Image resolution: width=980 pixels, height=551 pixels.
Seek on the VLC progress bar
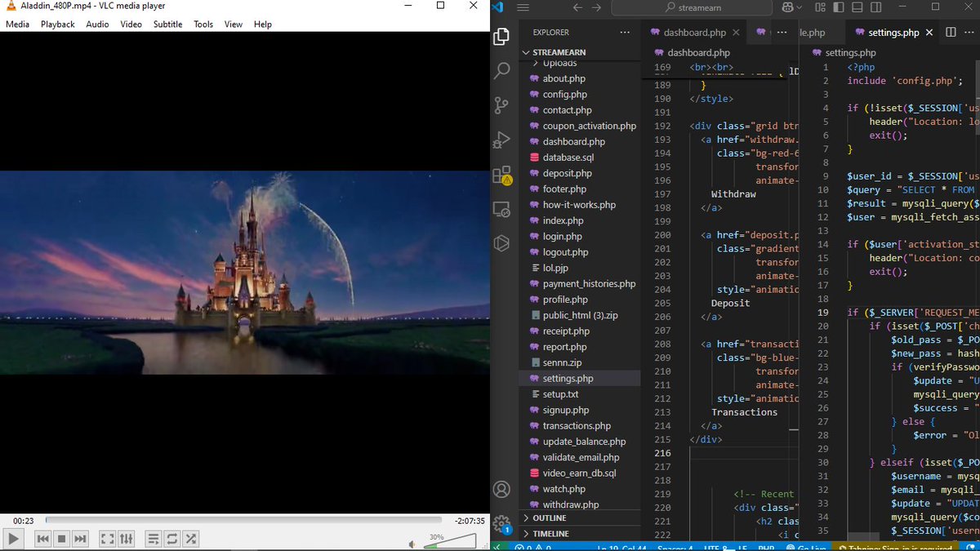tap(243, 520)
